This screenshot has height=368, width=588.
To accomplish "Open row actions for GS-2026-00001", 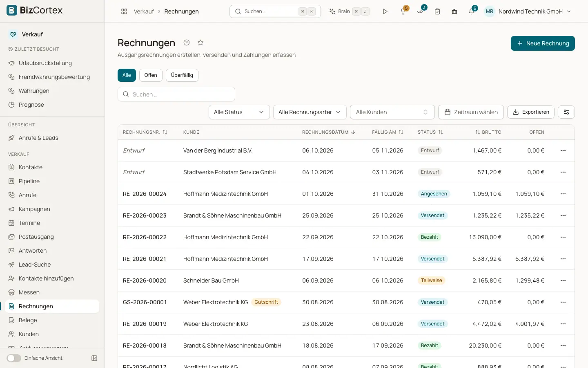I will coord(563,302).
